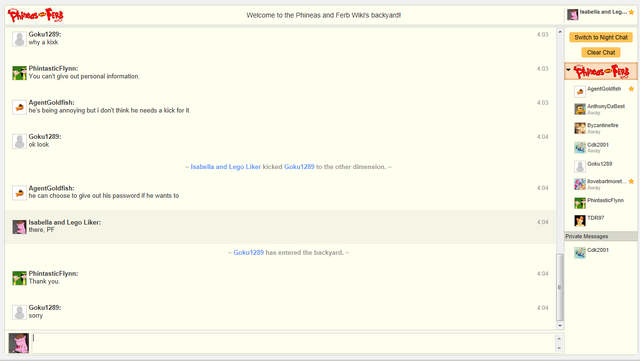This screenshot has width=640, height=361.
Task: Click input box scroll up arrow
Action: (x=559, y=339)
